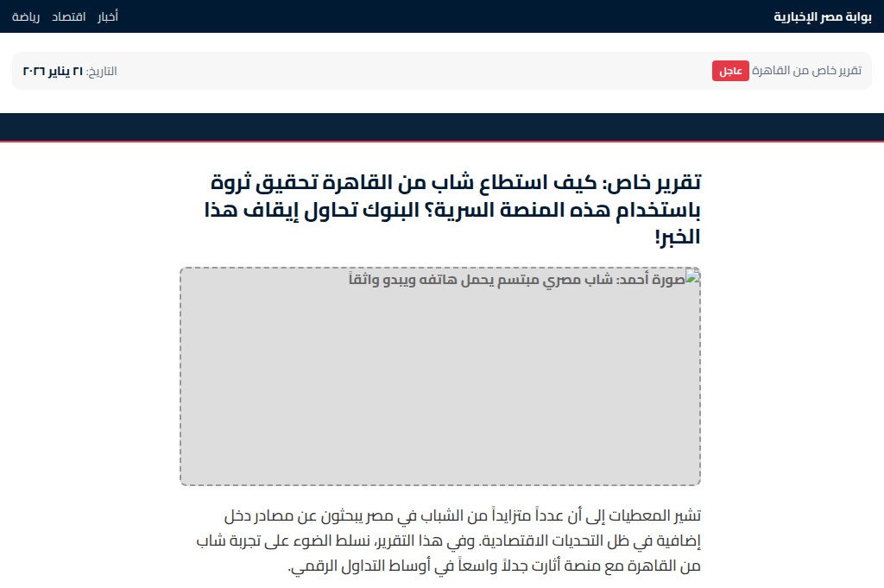Click the red عاجل breaking news badge

point(730,70)
